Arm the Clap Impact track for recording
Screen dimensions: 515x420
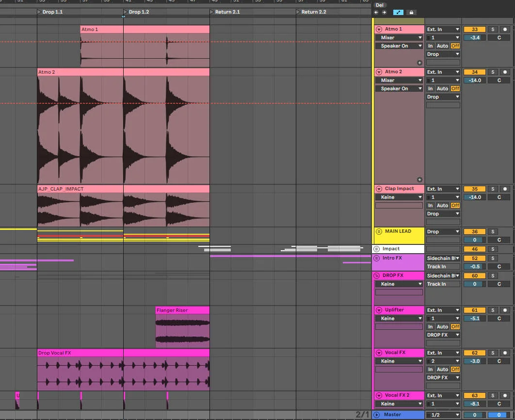coord(505,189)
